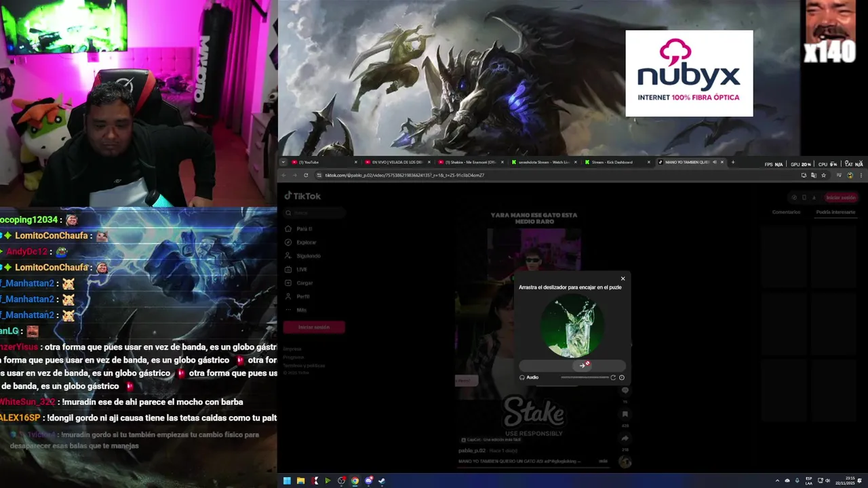Image resolution: width=868 pixels, height=488 pixels.
Task: Click the green play icon on taskbar
Action: tap(328, 481)
